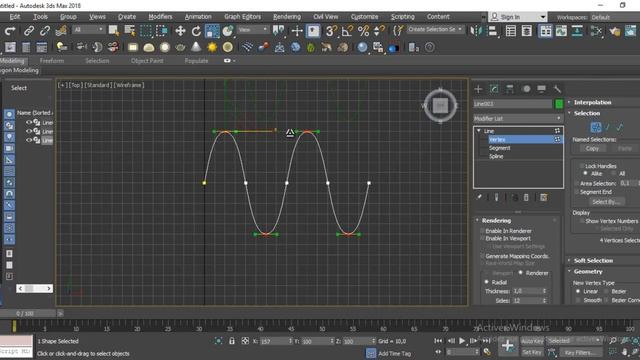Viewport: 640px width, 360px height.
Task: Open the Scripting menu
Action: tap(402, 17)
